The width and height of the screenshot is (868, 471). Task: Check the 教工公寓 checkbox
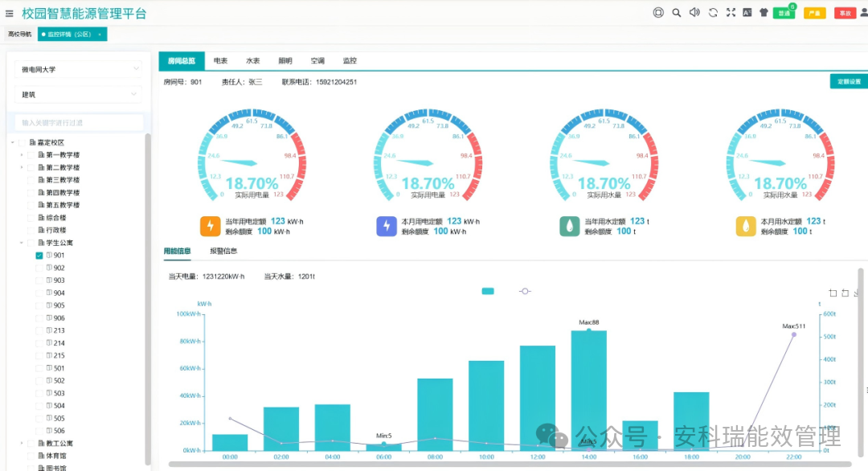31,444
